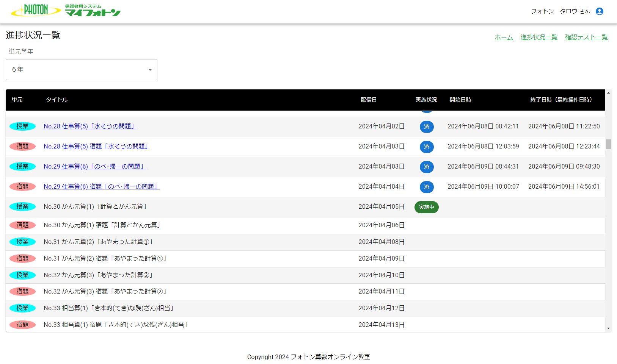Image resolution: width=617 pixels, height=364 pixels.
Task: Click end time 2024年06月09日 14:56:01
Action: point(564,186)
